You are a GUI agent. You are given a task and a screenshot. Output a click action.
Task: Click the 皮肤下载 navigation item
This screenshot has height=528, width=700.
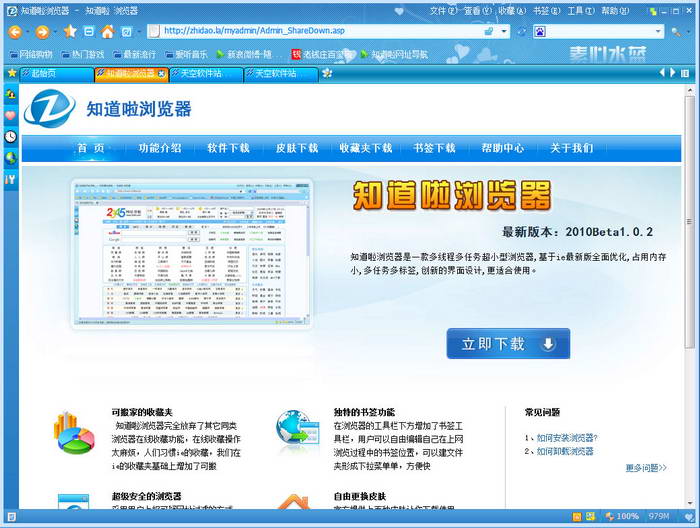click(x=297, y=148)
